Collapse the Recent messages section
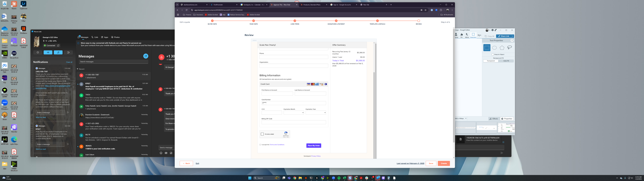The image size is (644, 181). [x=77, y=69]
